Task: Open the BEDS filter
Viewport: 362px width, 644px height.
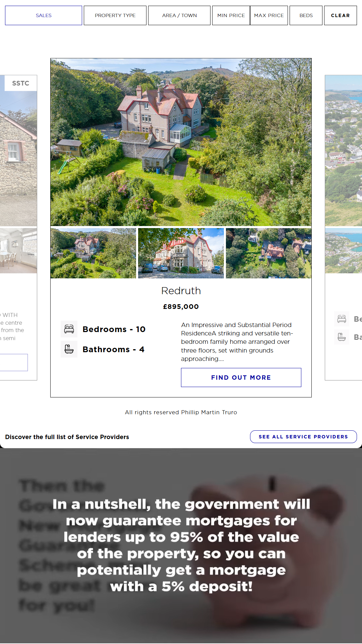Action: coord(306,15)
